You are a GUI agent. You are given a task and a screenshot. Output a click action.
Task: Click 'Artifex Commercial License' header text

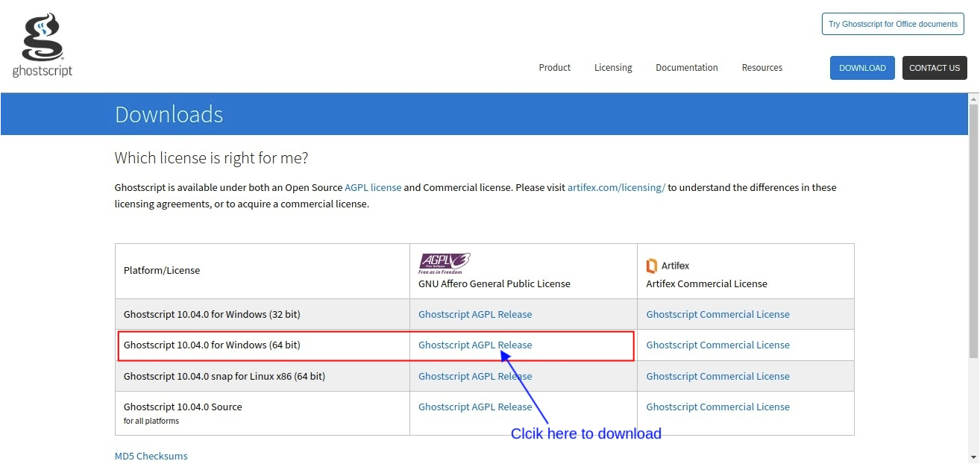click(x=706, y=283)
